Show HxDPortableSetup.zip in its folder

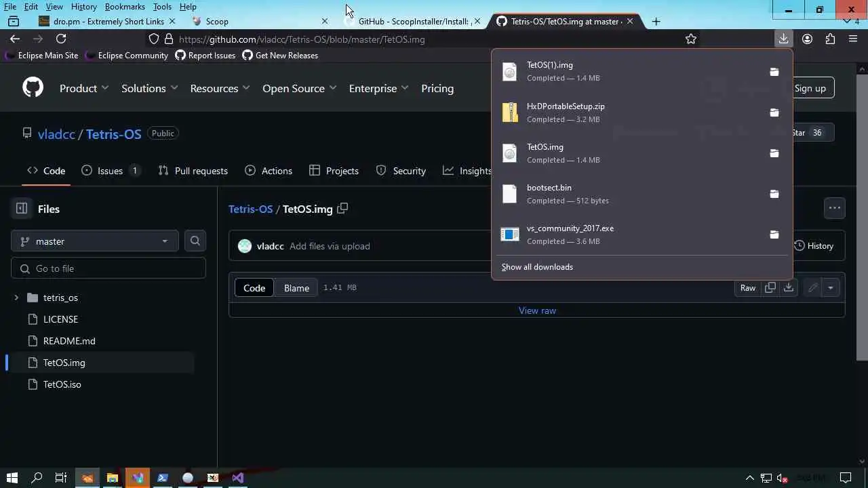tap(774, 113)
